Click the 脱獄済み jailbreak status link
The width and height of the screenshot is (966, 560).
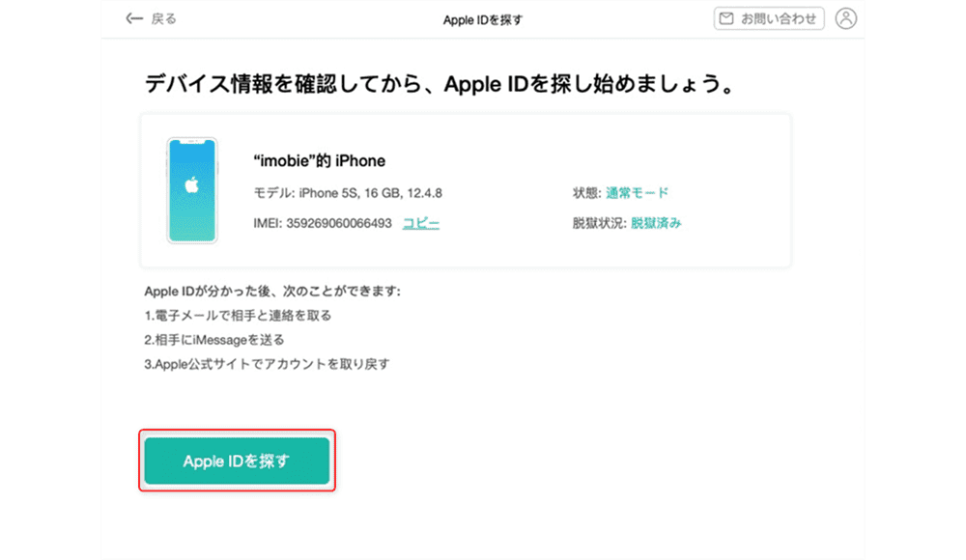(656, 223)
